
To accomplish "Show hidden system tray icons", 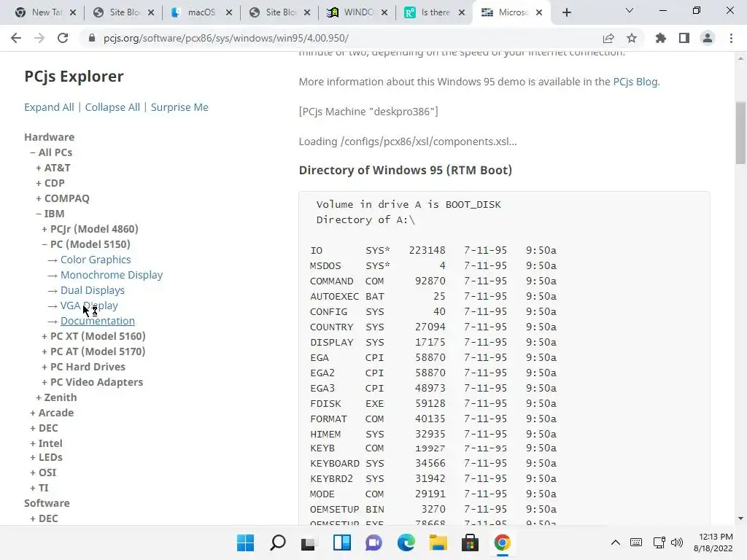I will [x=616, y=542].
